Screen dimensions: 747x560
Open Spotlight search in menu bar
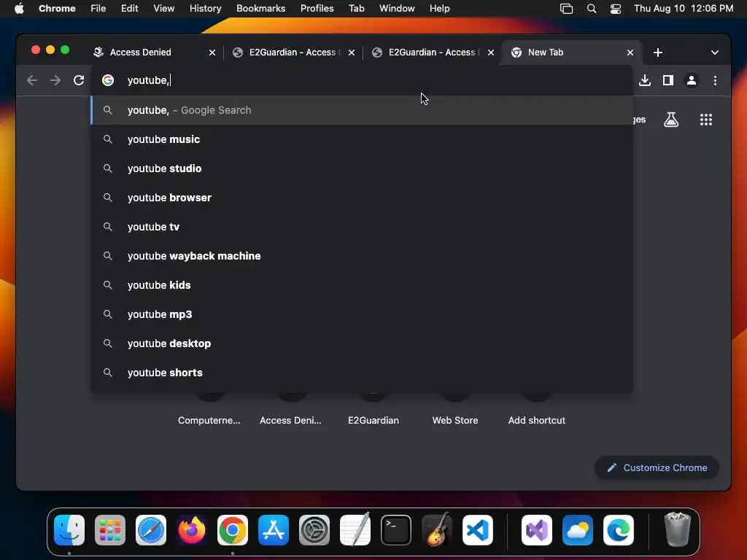click(591, 9)
